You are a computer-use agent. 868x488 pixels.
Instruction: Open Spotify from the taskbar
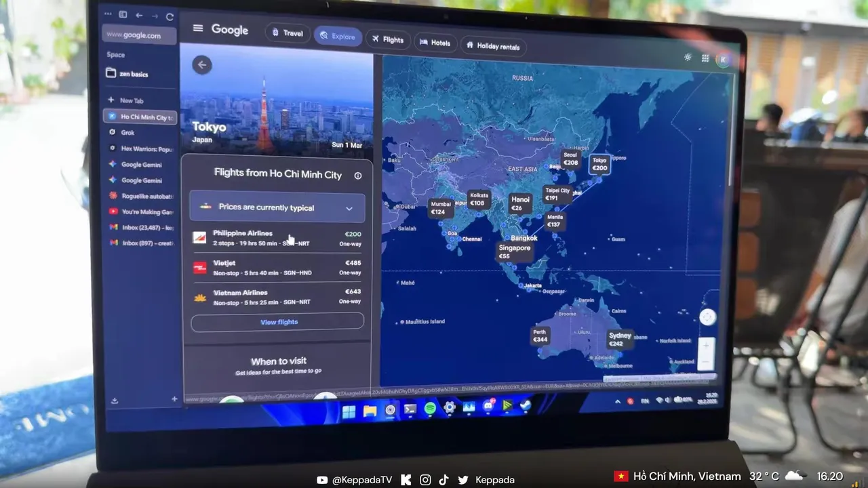click(430, 409)
